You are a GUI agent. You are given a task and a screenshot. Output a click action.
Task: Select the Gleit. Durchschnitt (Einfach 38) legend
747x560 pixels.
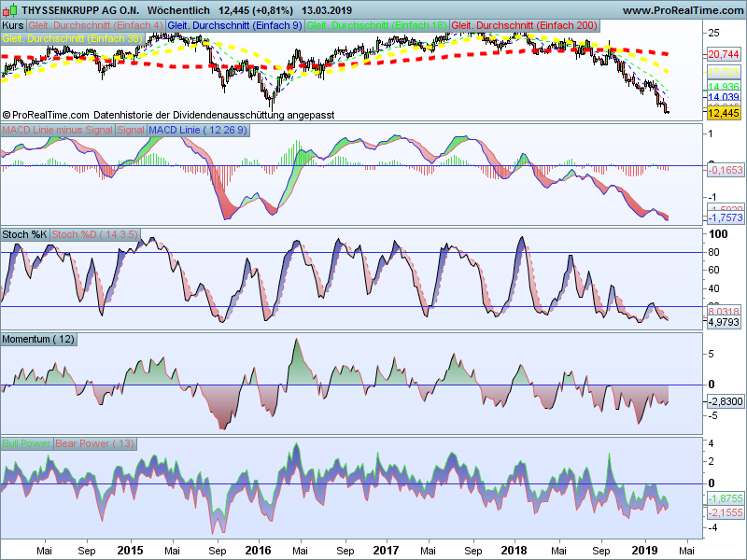point(73,38)
